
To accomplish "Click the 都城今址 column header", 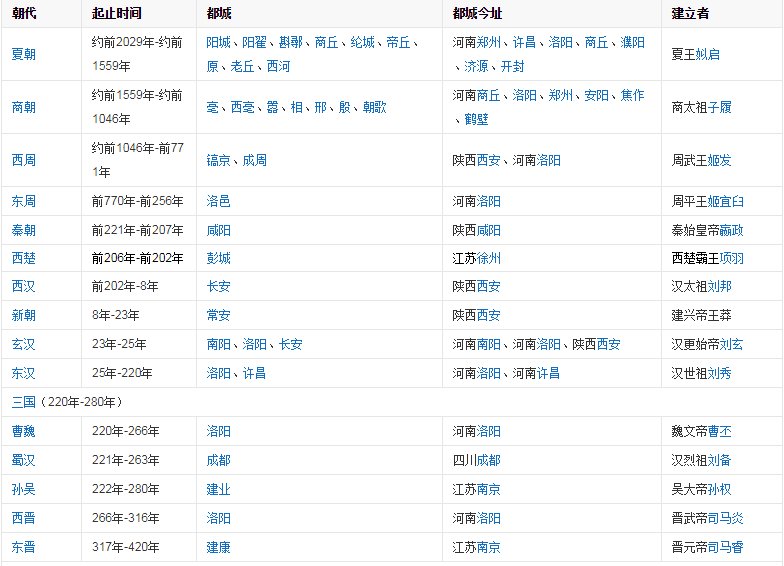I will coord(480,13).
